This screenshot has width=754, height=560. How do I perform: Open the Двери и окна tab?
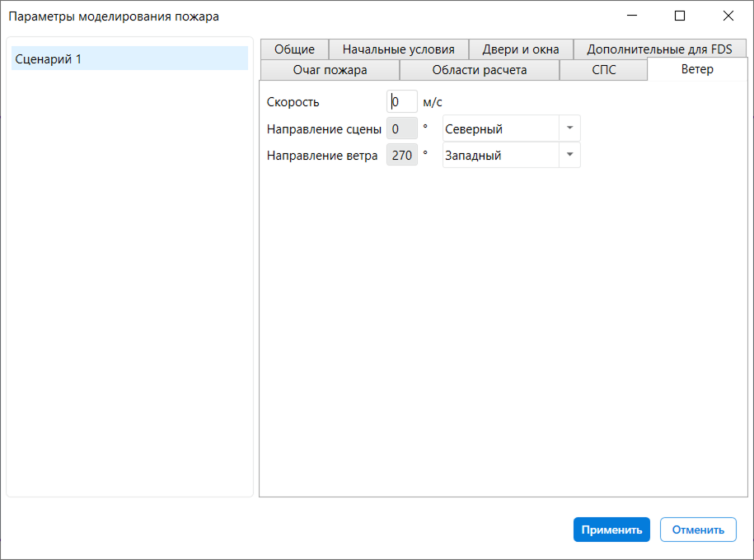520,49
